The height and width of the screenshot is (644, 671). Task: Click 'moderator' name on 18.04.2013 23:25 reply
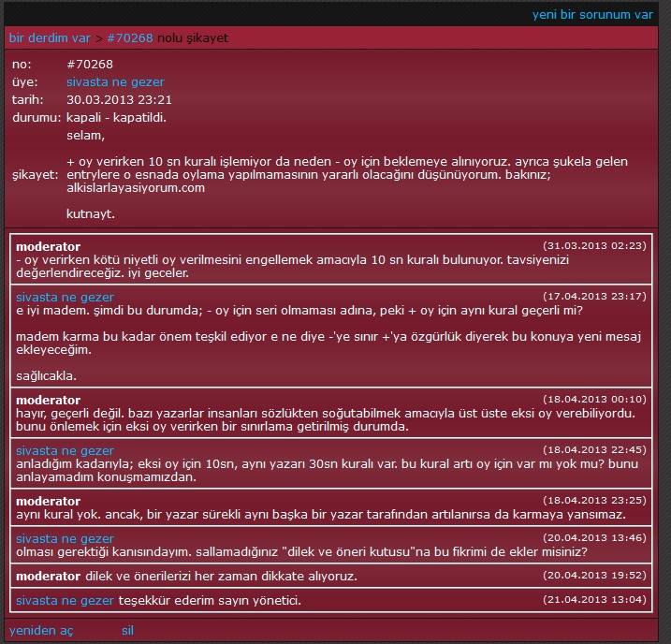[x=49, y=501]
